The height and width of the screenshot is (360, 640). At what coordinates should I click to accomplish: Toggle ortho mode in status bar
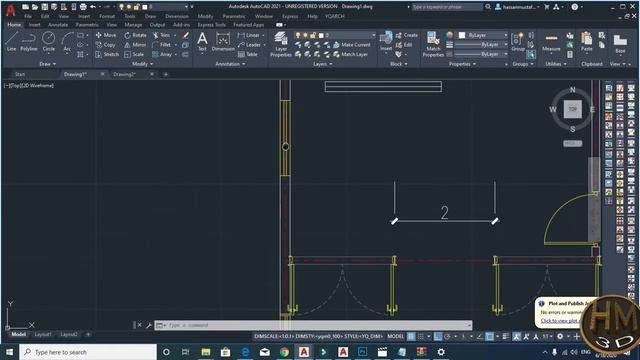438,336
